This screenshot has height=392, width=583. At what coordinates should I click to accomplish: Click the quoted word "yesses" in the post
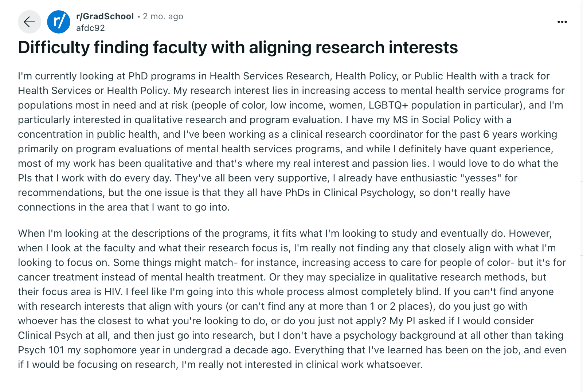point(481,178)
